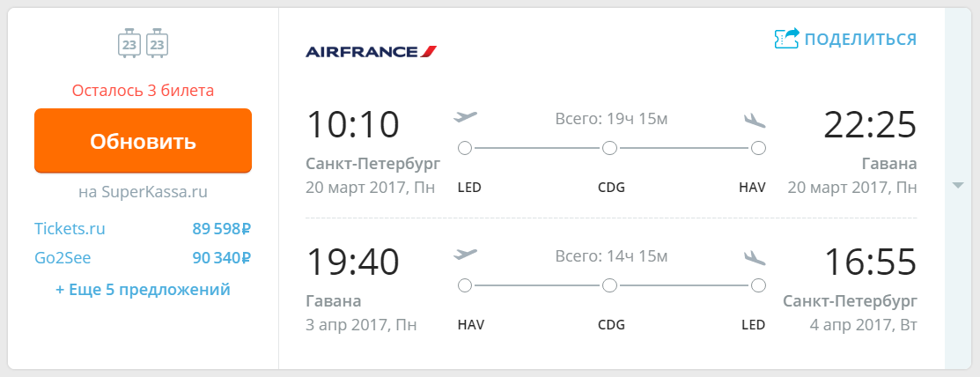Click the Air France logo
Image resolution: width=980 pixels, height=377 pixels.
click(x=372, y=51)
